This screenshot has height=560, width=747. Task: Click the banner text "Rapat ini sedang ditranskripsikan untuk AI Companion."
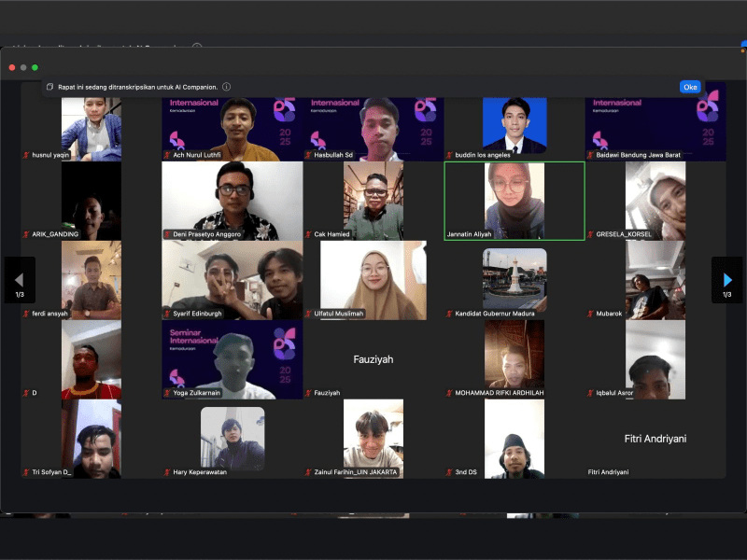pyautogui.click(x=137, y=87)
